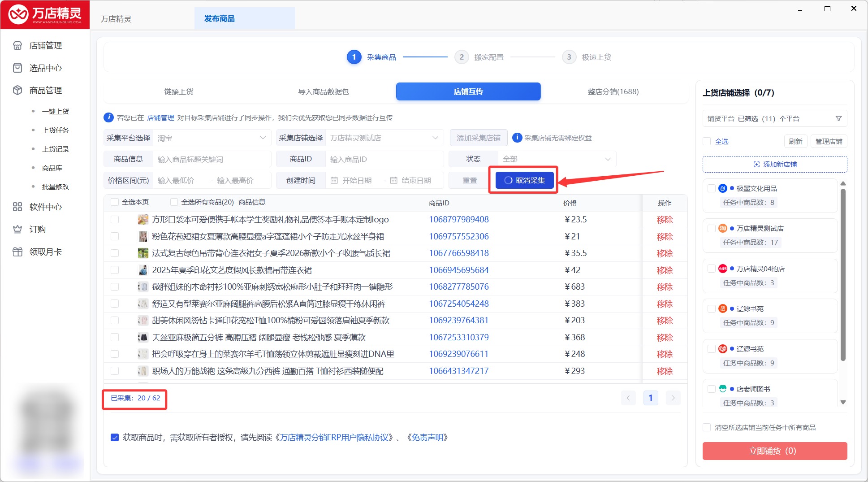Switch to 链接上货 tab
Image resolution: width=868 pixels, height=482 pixels.
pos(179,91)
